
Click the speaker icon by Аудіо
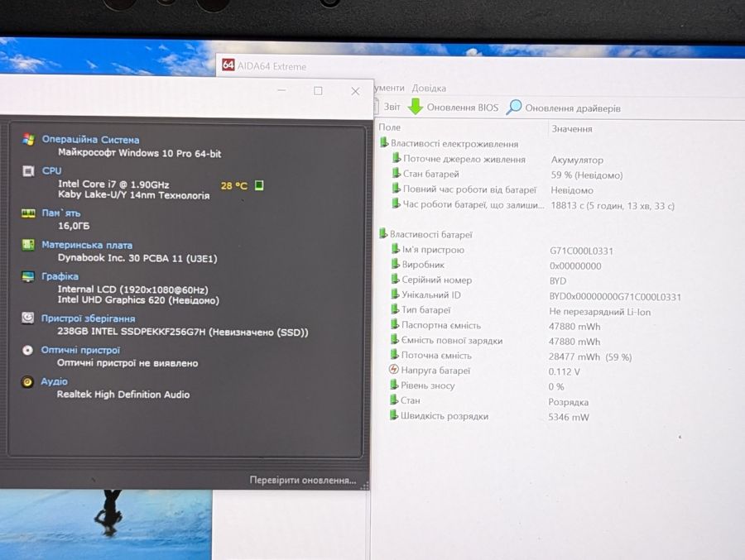[x=27, y=381]
